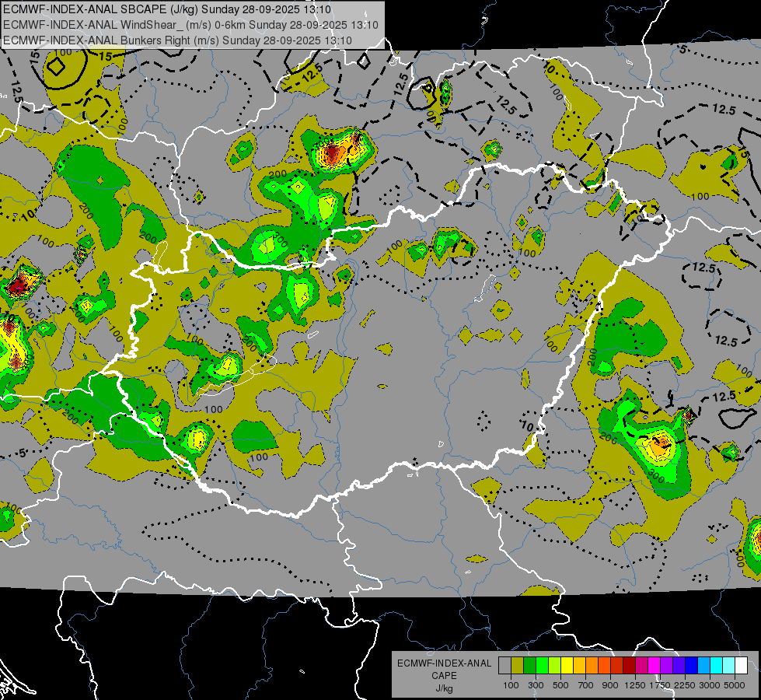Click the J/kg unit label in legend
The height and width of the screenshot is (700, 761).
coord(444,688)
